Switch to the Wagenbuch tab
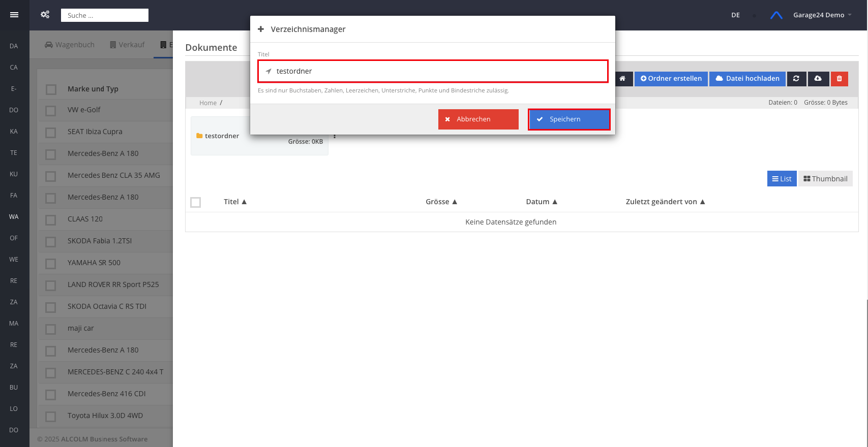868x447 pixels. [70, 45]
